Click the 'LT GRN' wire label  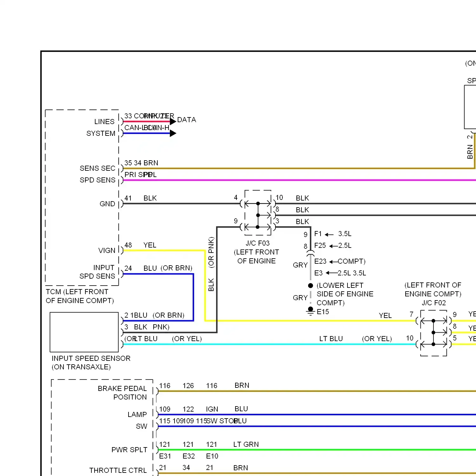coord(246,444)
